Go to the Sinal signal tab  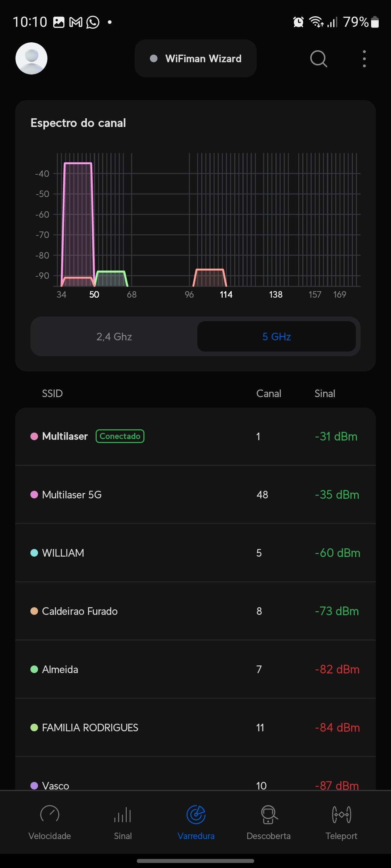click(123, 822)
